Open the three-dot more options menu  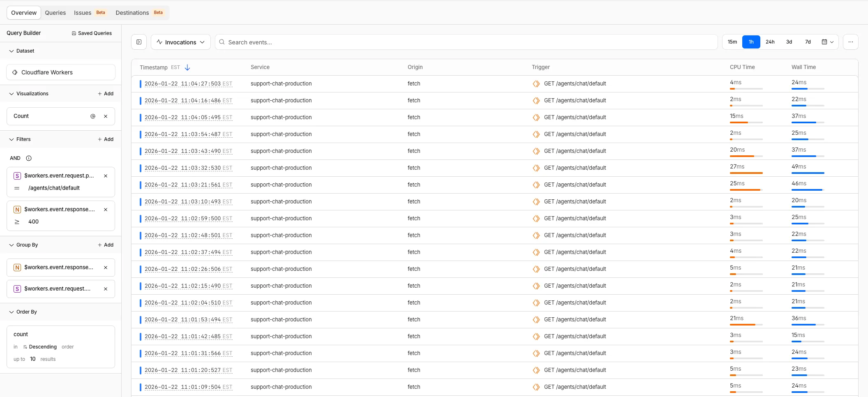850,42
